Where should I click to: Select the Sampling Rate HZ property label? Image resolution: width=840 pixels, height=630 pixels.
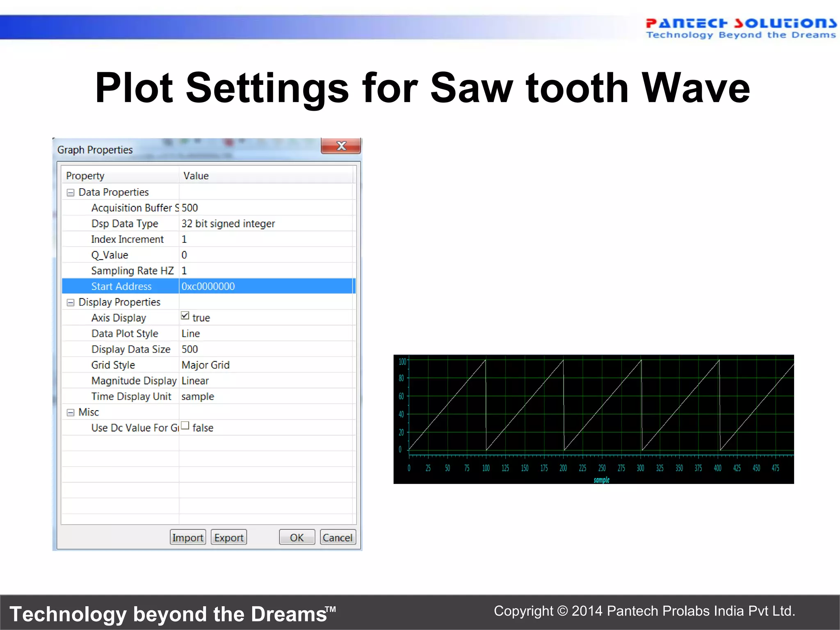[x=132, y=271]
